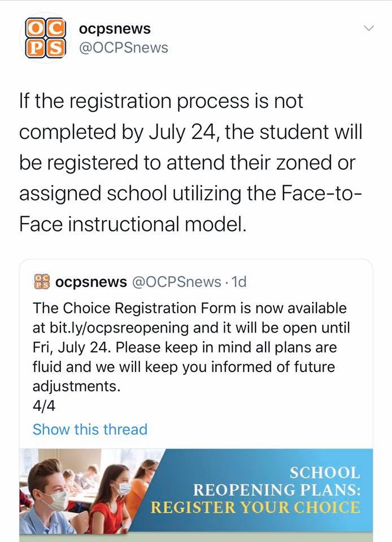The image size is (392, 542).
Task: Open the OCPS profile avatar logo
Action: (45, 38)
